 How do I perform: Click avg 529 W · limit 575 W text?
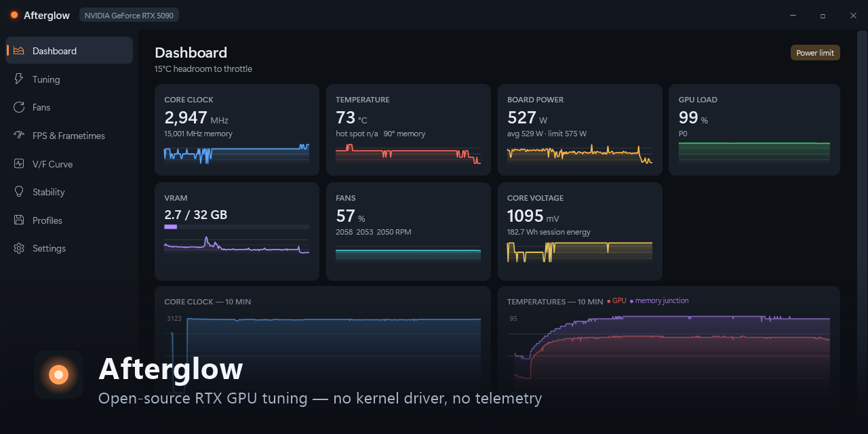pos(547,134)
